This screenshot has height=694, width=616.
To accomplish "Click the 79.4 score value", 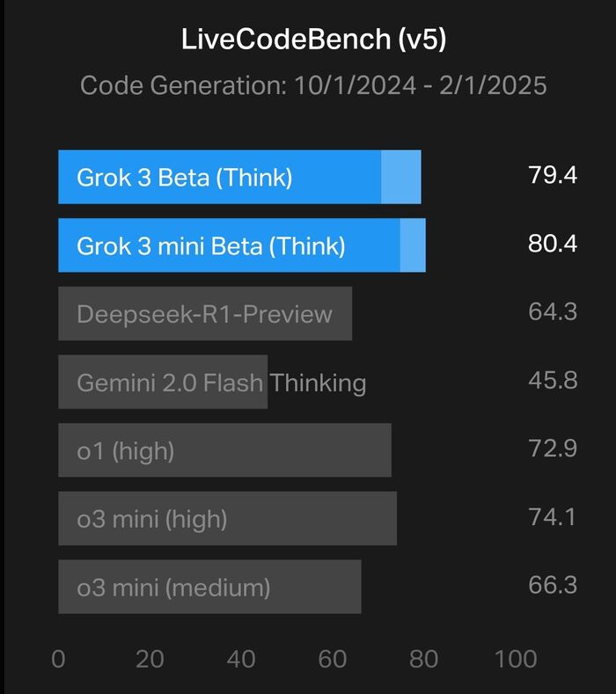I will [553, 175].
